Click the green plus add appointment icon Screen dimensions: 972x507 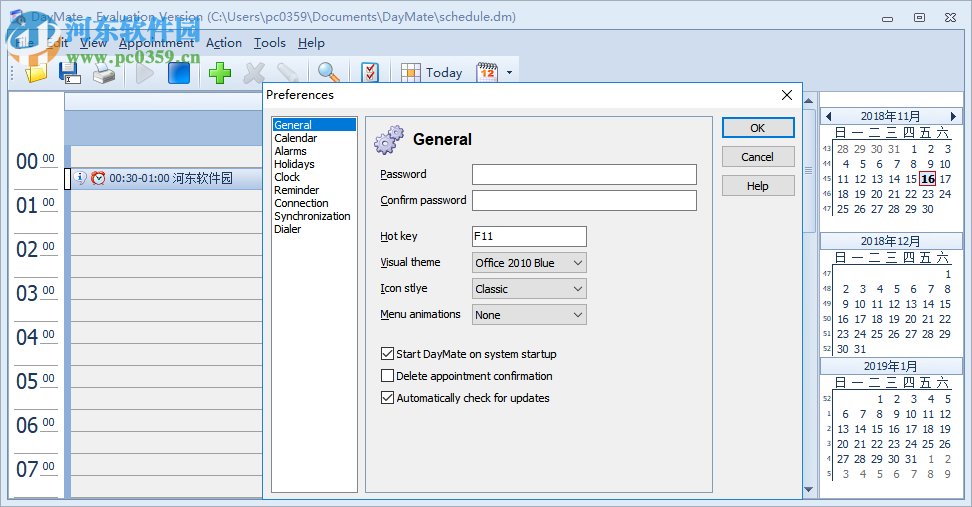[220, 72]
